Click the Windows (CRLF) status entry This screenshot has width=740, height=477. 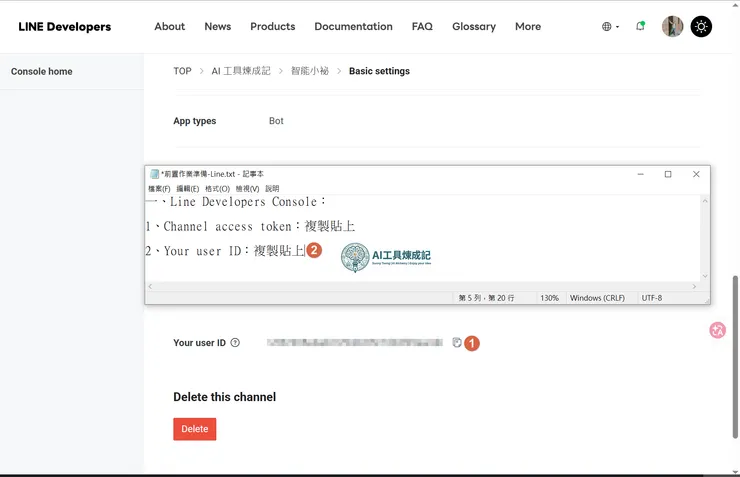point(597,298)
